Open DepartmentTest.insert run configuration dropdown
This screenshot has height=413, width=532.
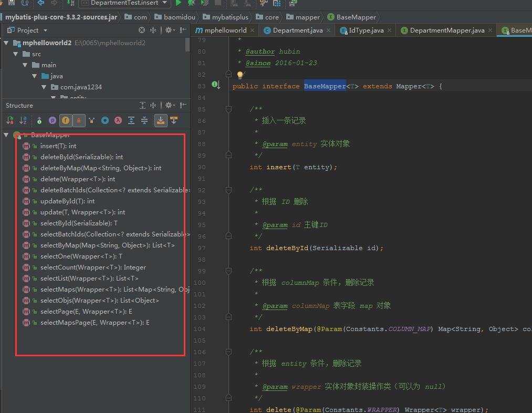(124, 3)
